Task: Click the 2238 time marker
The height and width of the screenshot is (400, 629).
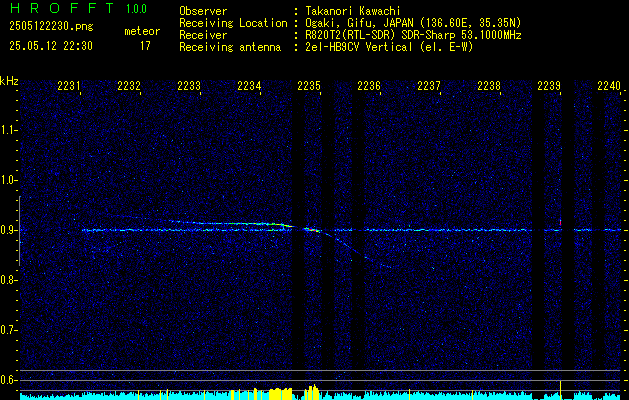Action: coord(489,85)
